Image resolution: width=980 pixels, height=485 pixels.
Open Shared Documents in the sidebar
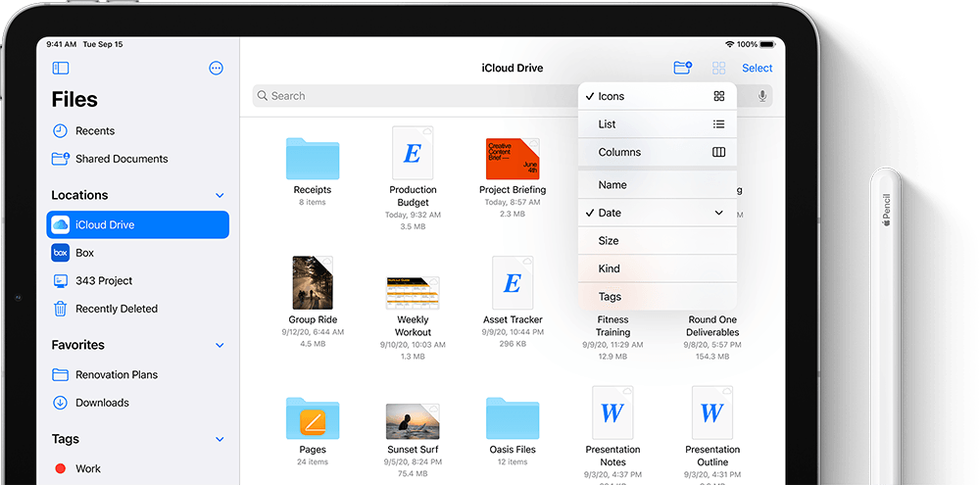click(x=121, y=159)
